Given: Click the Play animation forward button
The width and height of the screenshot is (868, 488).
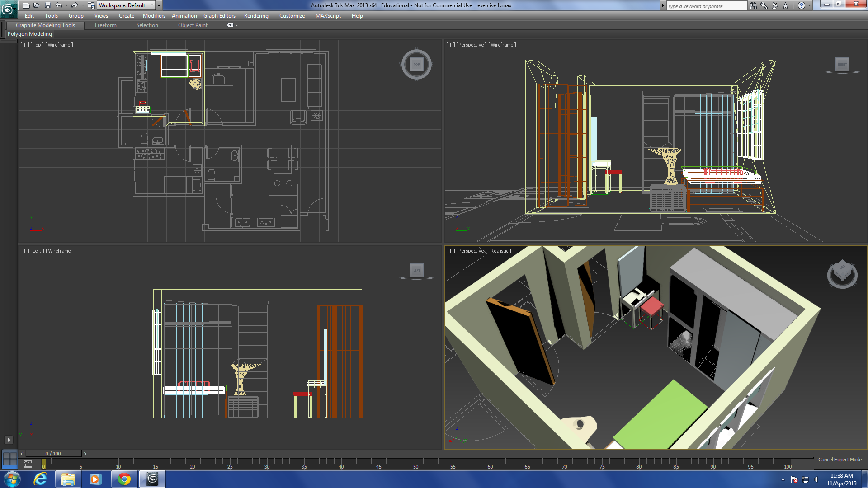Looking at the screenshot, I should pyautogui.click(x=9, y=440).
